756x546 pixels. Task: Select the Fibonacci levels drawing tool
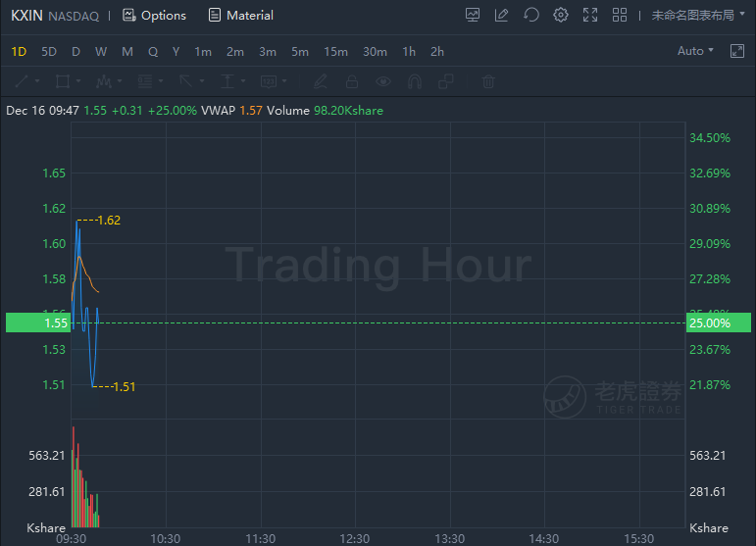[x=145, y=81]
